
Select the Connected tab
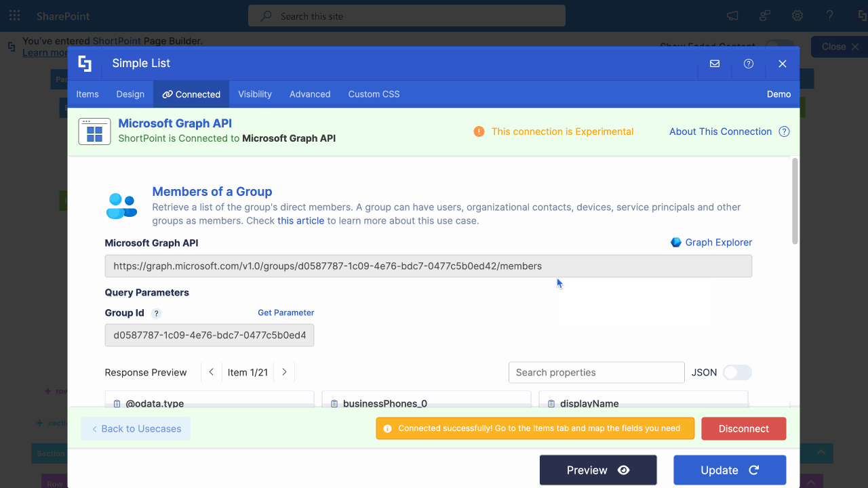[191, 94]
